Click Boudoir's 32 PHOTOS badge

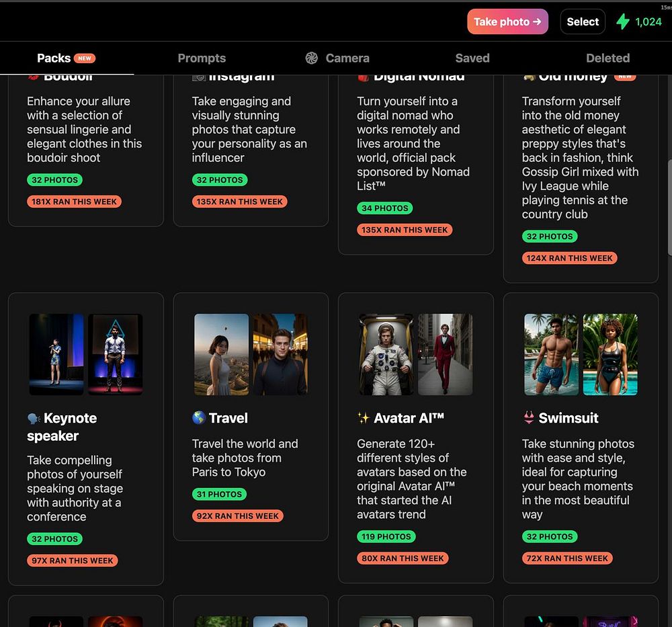(x=55, y=180)
